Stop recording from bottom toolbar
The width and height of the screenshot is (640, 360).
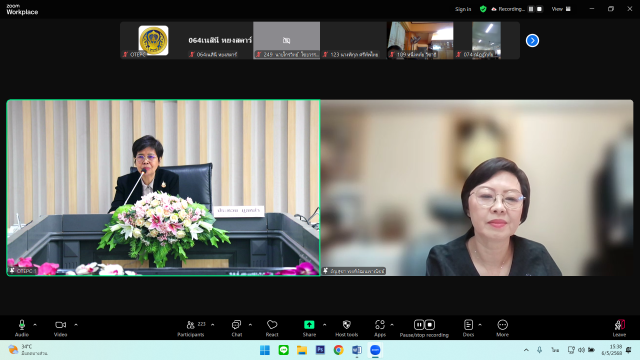[430, 324]
